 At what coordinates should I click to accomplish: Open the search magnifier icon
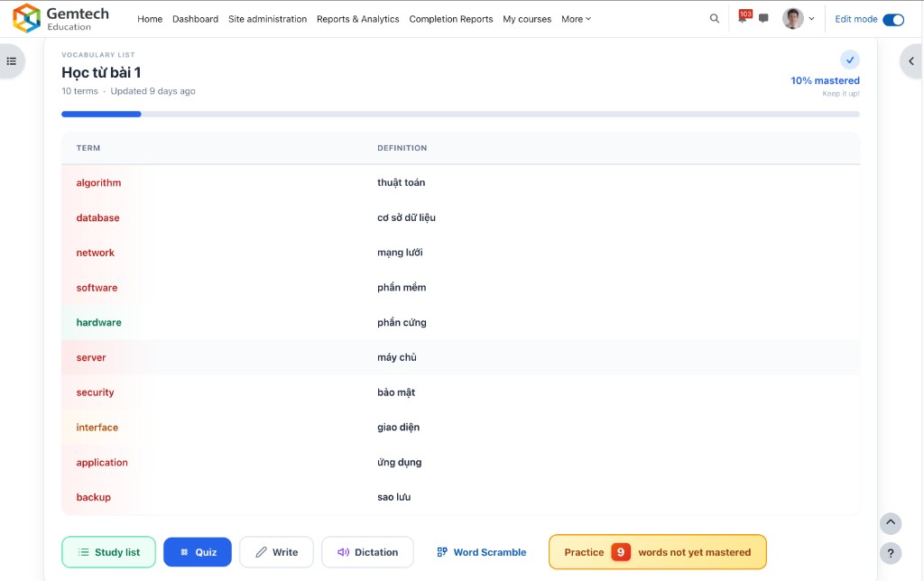(714, 18)
